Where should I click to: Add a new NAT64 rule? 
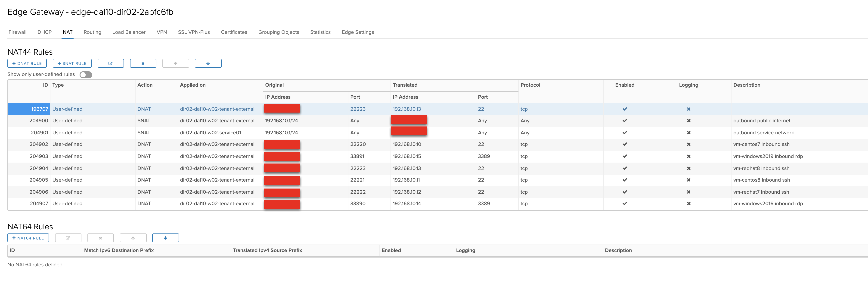coord(28,238)
